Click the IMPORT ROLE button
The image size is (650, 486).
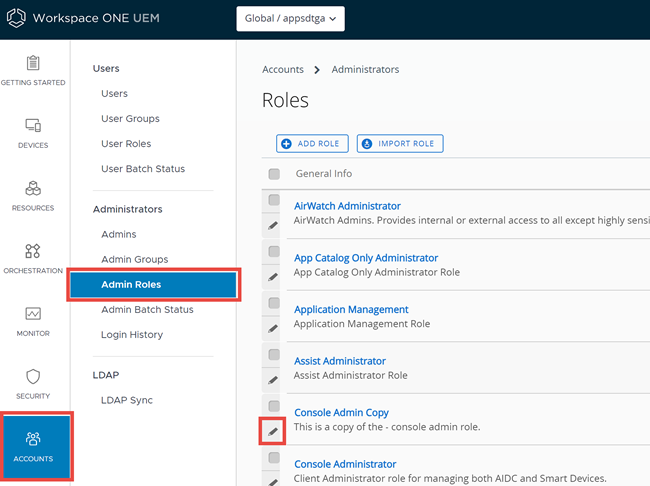coord(400,143)
